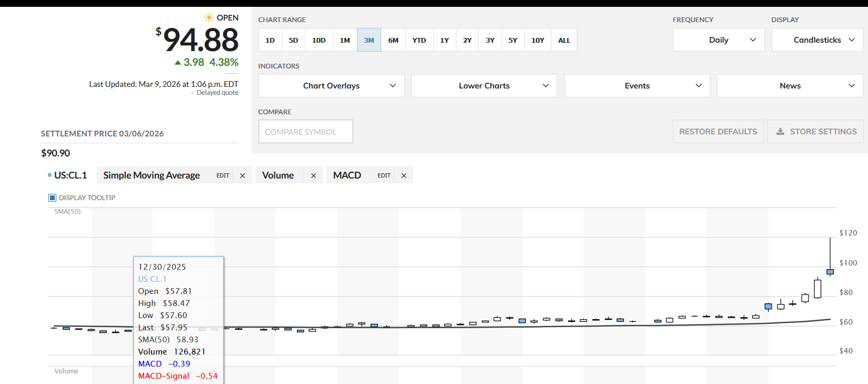This screenshot has width=868, height=384.
Task: Click the 4.38% percent change
Action: coord(224,62)
